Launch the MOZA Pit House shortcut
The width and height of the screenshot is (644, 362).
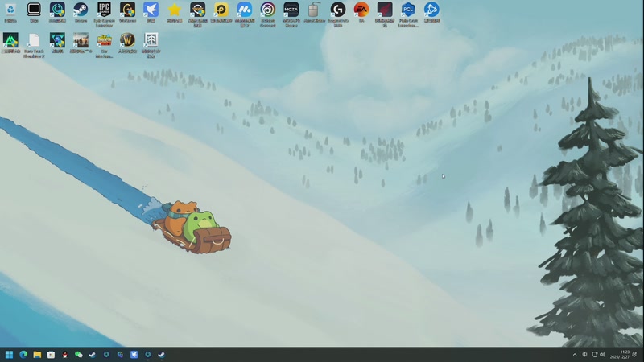pos(291,14)
